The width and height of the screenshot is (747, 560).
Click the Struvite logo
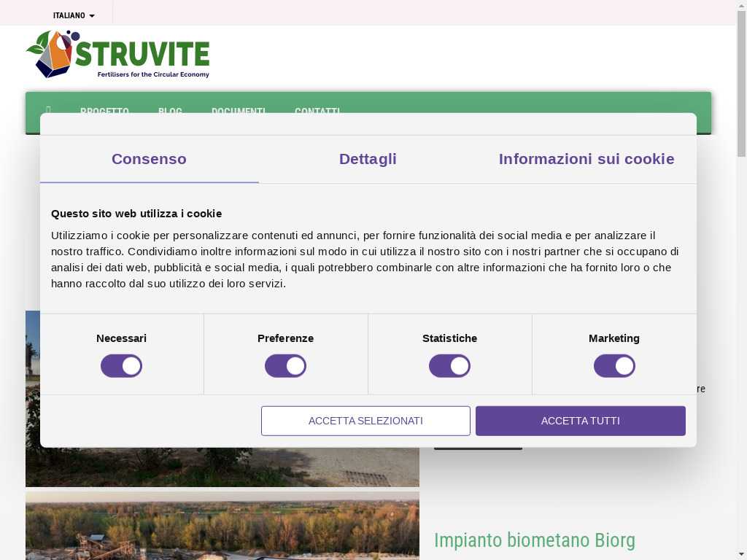[x=118, y=55]
